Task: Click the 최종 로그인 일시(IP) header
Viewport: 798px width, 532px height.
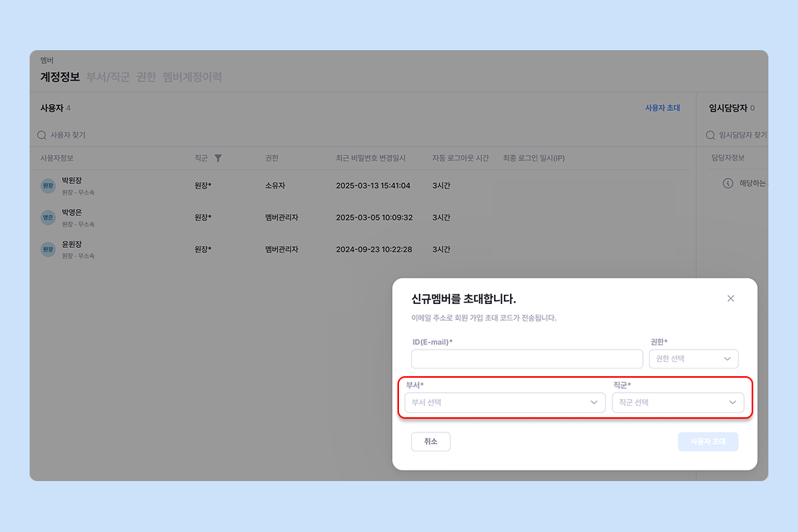Action: click(x=534, y=158)
